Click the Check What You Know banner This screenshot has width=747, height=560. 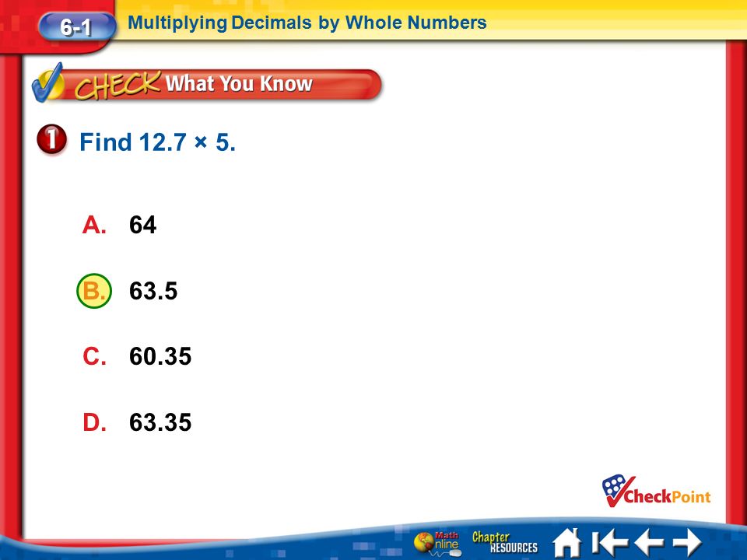point(207,85)
